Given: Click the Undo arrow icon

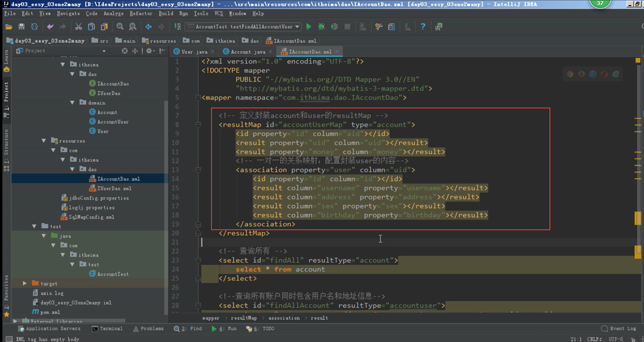Looking at the screenshot, I should [x=50, y=27].
